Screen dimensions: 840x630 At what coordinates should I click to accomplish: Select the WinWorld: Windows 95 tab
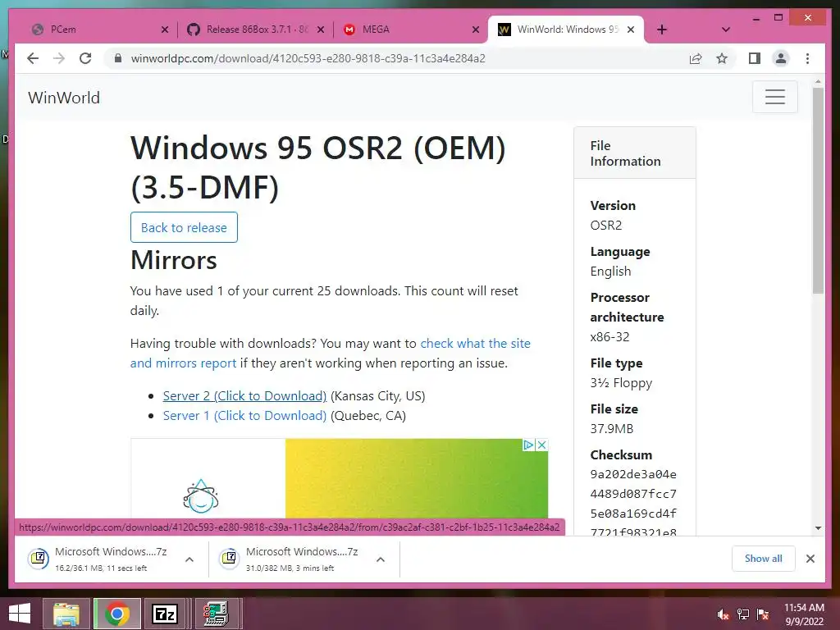(x=566, y=30)
